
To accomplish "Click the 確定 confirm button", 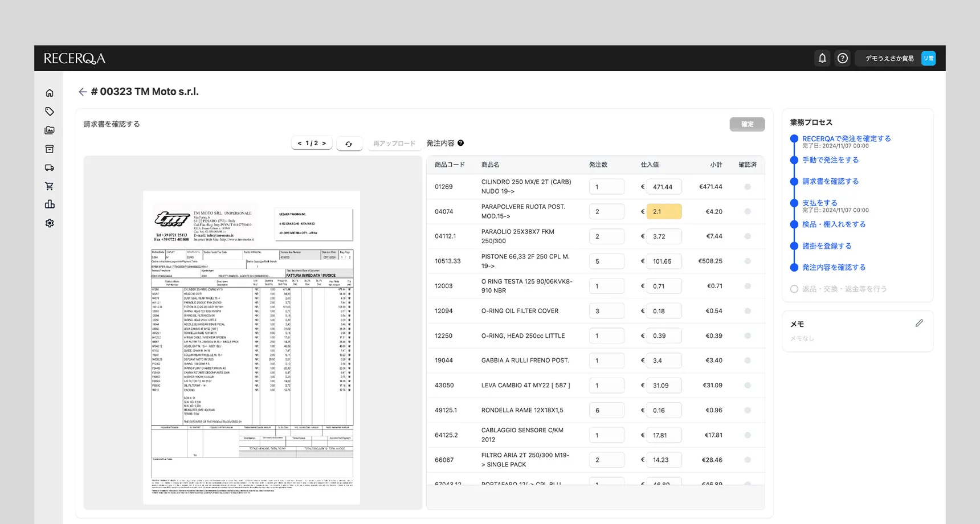I will tap(747, 124).
